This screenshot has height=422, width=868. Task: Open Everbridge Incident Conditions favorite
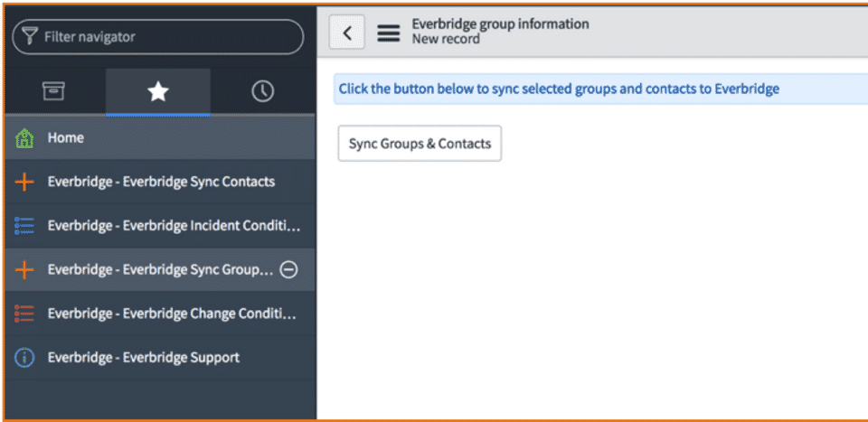click(160, 226)
